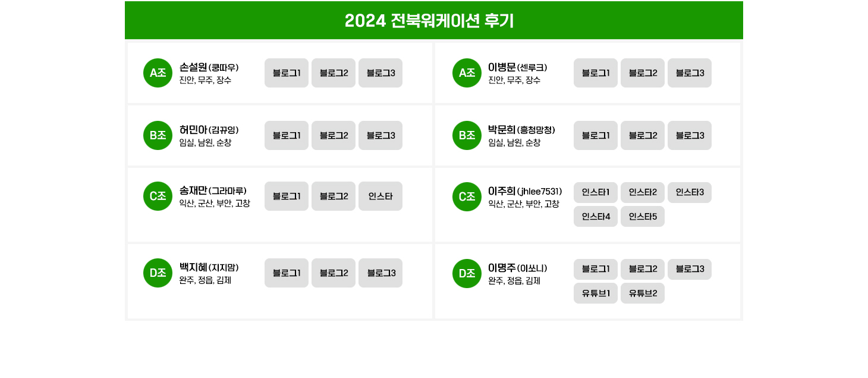Open 블로그3 link of 이병문 (센루크)
This screenshot has width=868, height=378.
tap(690, 73)
